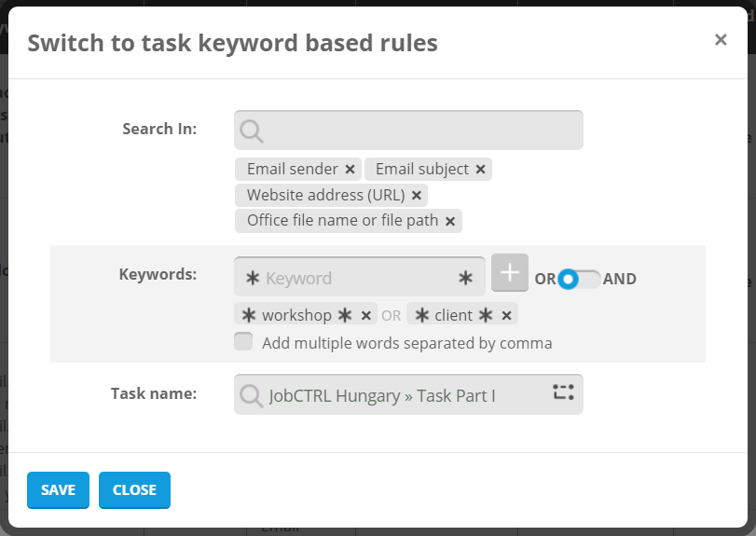Delete the client keyword
This screenshot has width=756, height=536.
point(506,315)
